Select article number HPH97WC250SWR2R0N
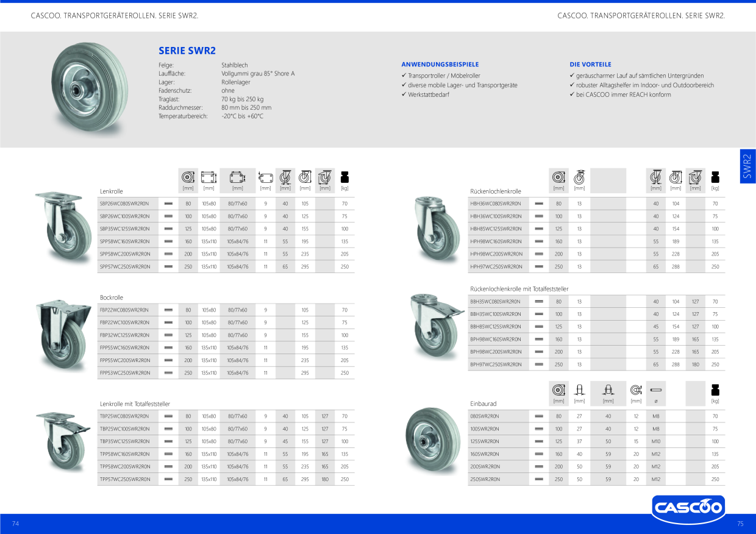This screenshot has height=534, width=756. pyautogui.click(x=496, y=266)
